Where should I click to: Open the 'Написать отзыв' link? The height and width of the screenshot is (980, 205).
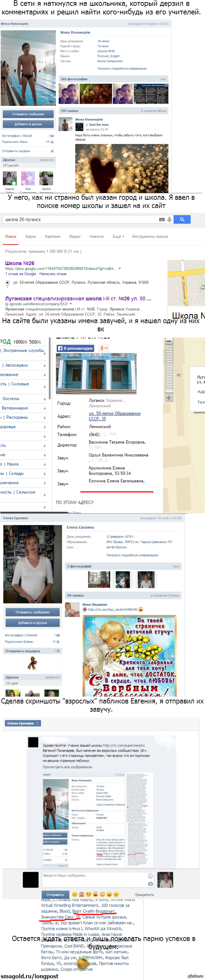53,274
